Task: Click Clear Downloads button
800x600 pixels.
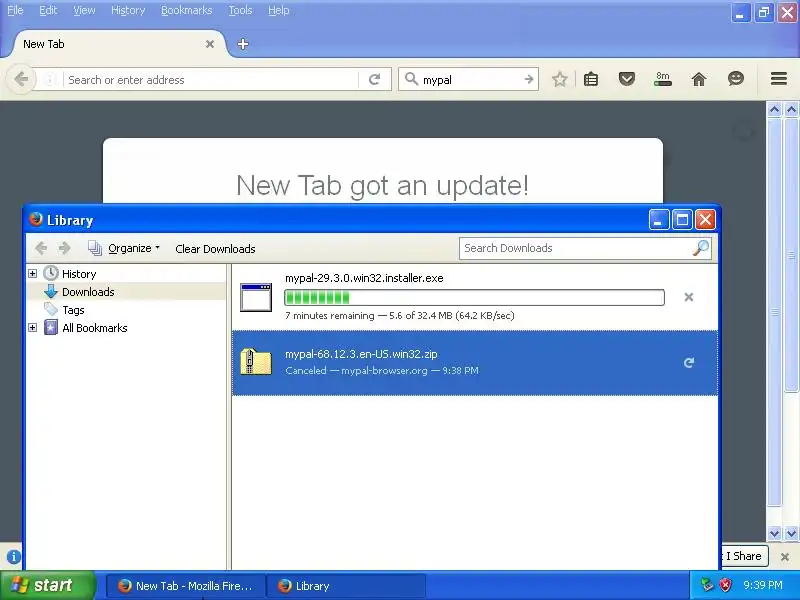Action: click(215, 249)
